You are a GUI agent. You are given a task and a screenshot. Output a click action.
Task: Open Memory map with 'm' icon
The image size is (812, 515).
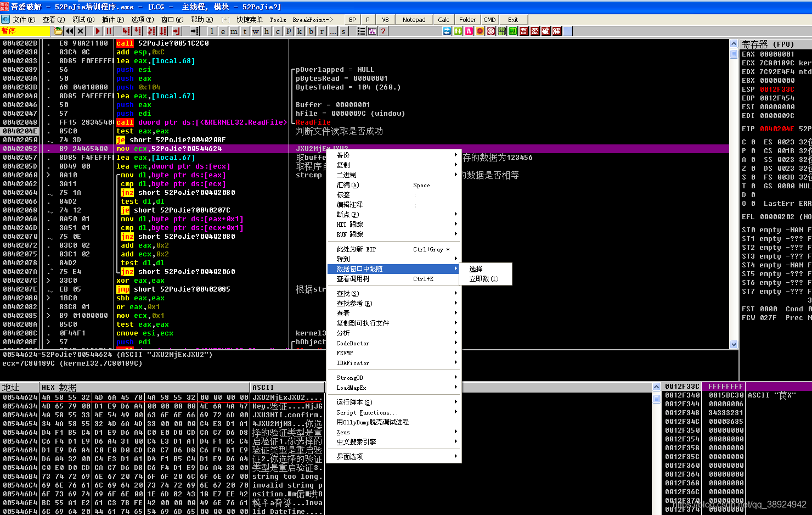[x=234, y=31]
